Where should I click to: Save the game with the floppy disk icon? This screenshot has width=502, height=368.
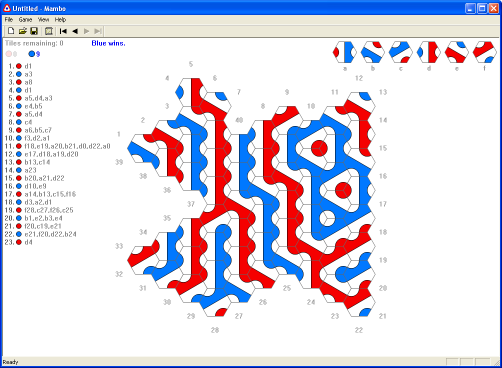click(x=34, y=31)
